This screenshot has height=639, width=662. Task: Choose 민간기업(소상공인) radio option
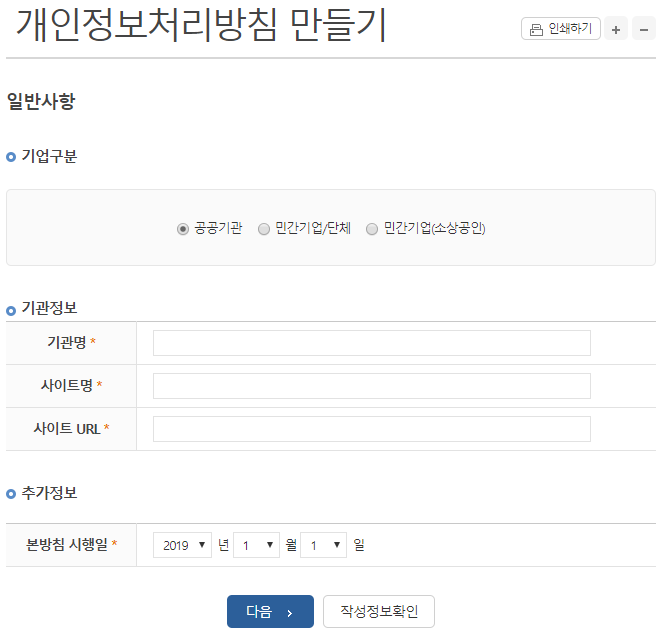(372, 229)
